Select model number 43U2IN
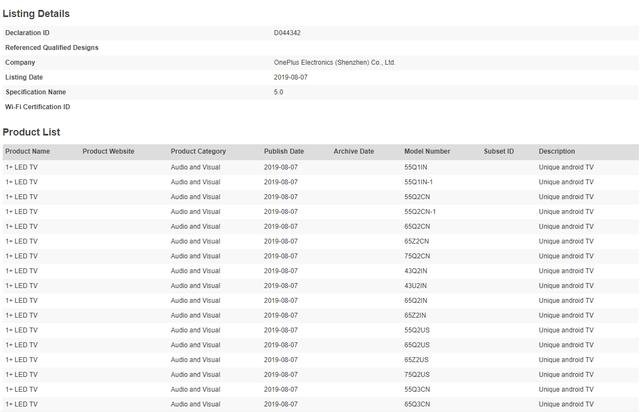 pyautogui.click(x=415, y=286)
